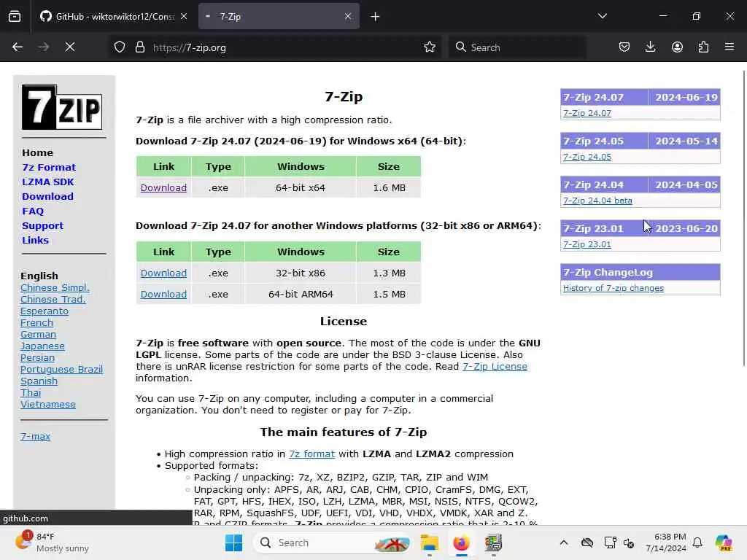Close the GitHub tab

pos(184,17)
